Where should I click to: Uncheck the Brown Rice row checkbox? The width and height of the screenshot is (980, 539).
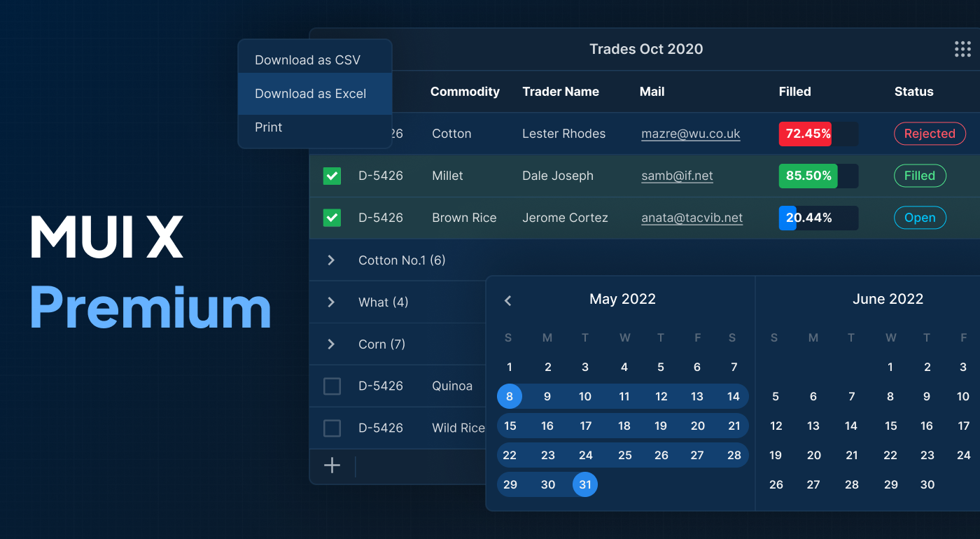pos(332,218)
